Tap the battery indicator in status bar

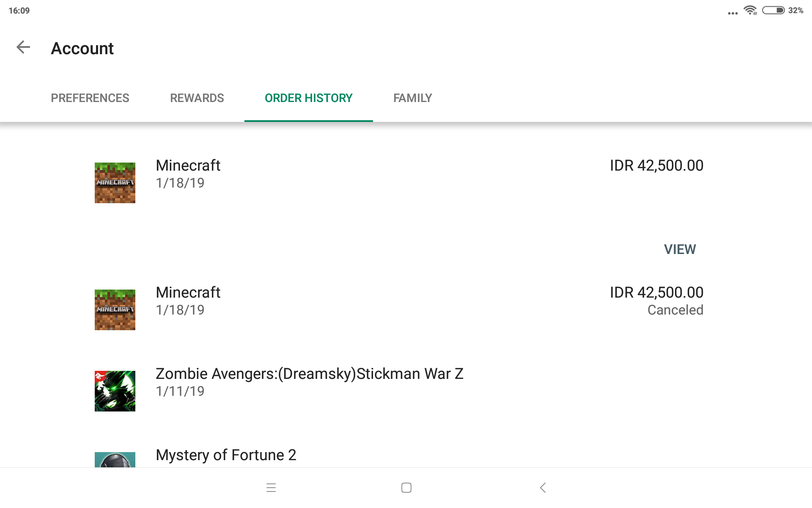click(773, 10)
